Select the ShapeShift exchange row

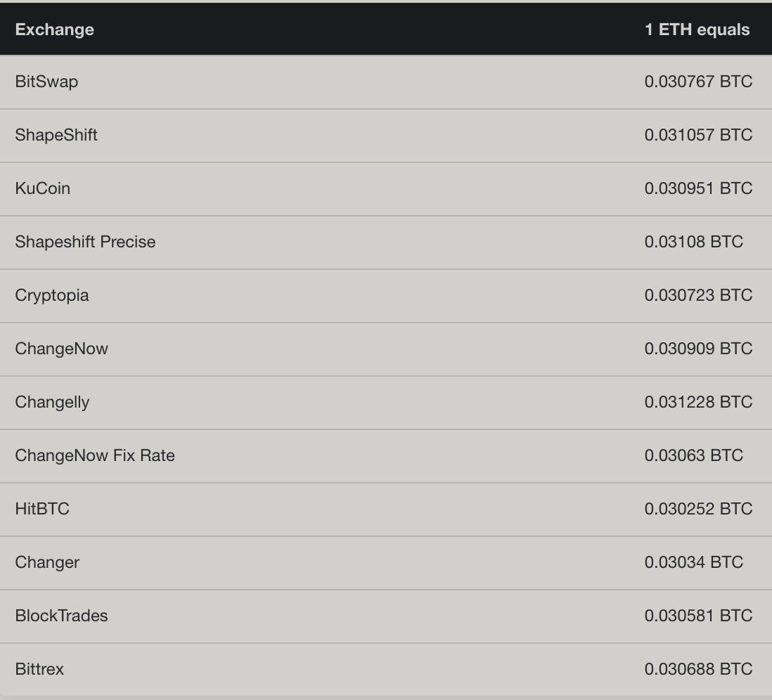386,136
